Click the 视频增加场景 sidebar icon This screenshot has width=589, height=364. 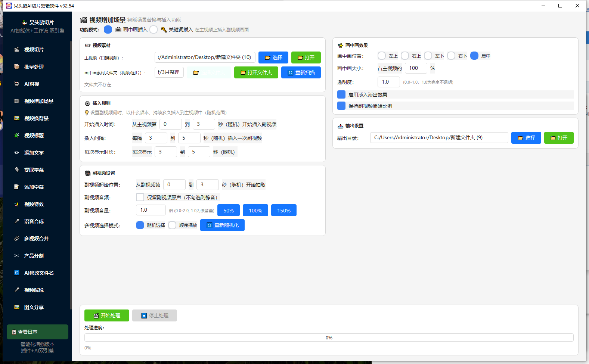click(x=16, y=101)
